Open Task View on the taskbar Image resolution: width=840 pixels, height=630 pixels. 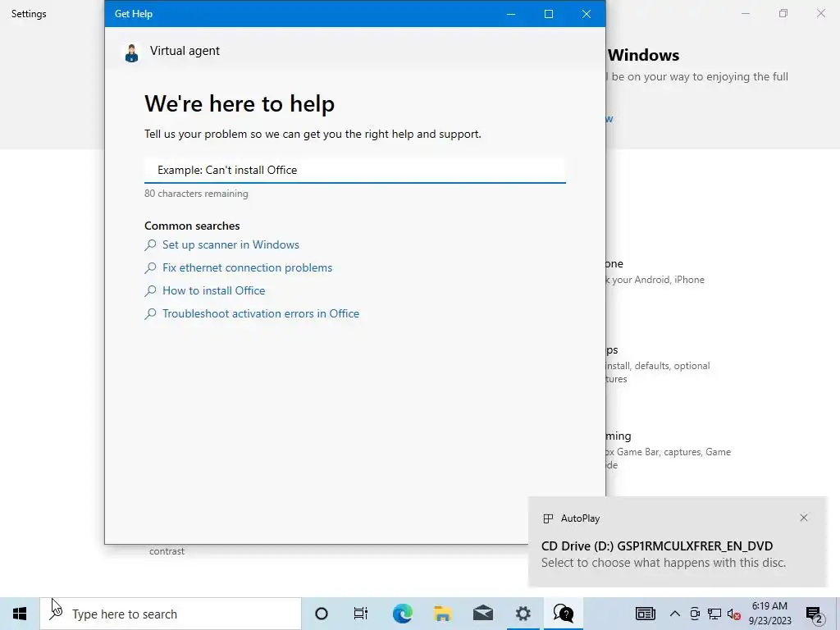[x=361, y=614]
